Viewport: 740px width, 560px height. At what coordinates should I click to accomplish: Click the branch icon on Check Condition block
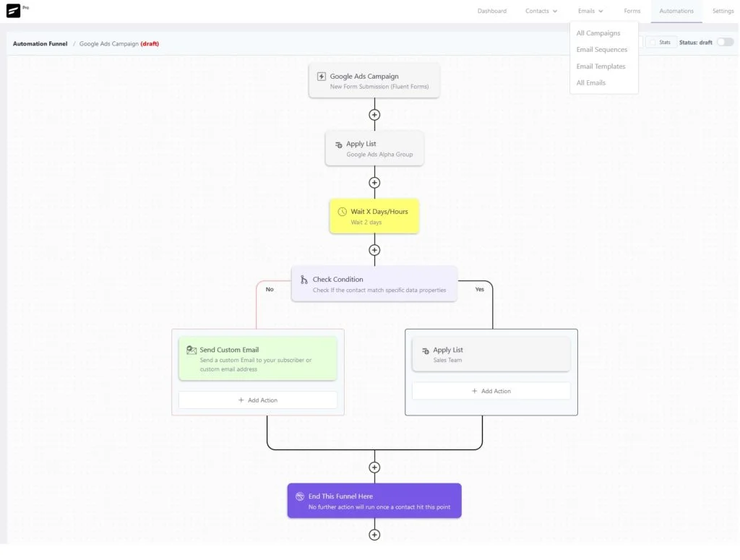pos(304,280)
